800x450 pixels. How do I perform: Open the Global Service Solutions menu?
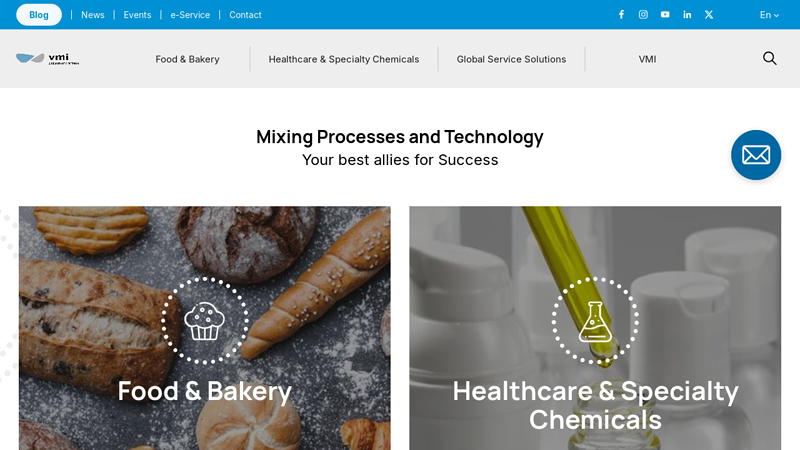point(511,59)
